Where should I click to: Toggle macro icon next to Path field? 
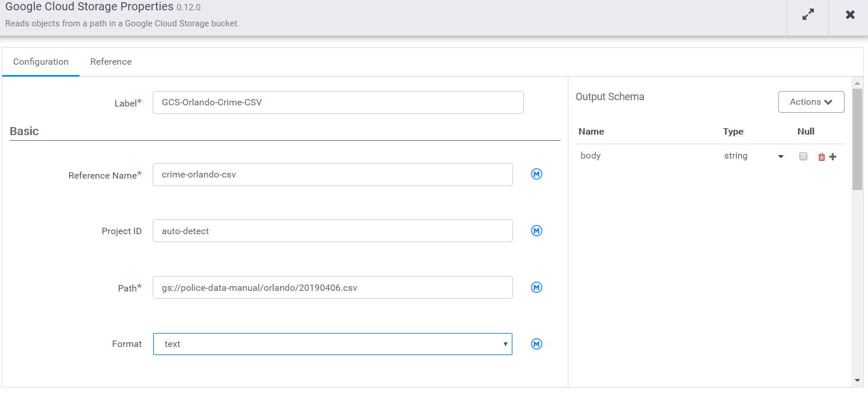(536, 287)
